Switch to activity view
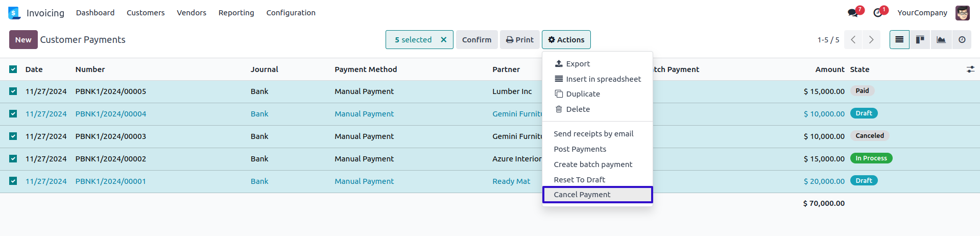Screen dimensions: 980x236 point(962,40)
